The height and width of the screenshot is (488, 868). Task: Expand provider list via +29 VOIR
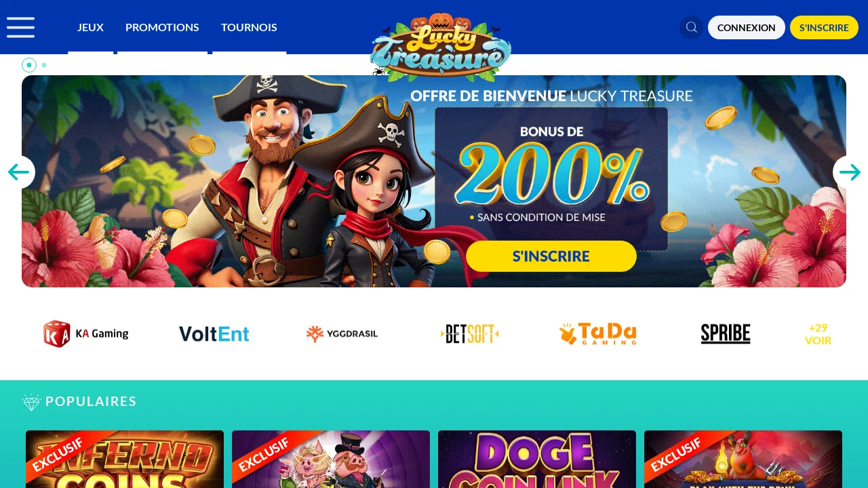click(818, 334)
